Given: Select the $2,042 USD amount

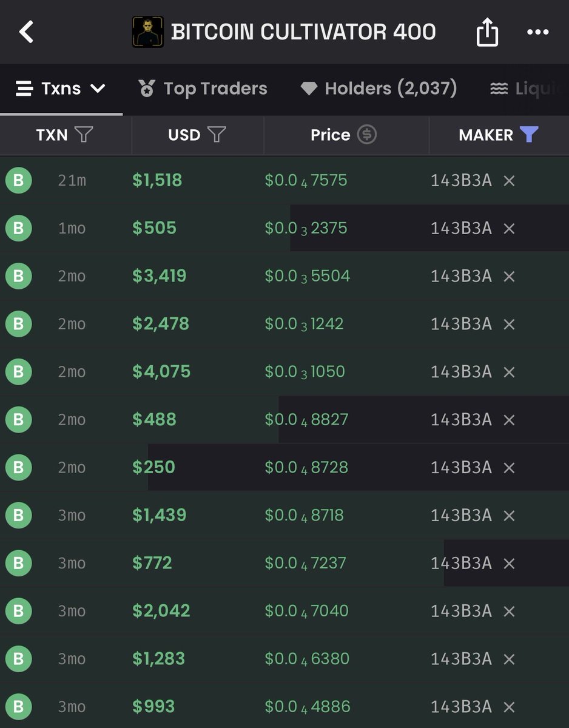Looking at the screenshot, I should 161,612.
